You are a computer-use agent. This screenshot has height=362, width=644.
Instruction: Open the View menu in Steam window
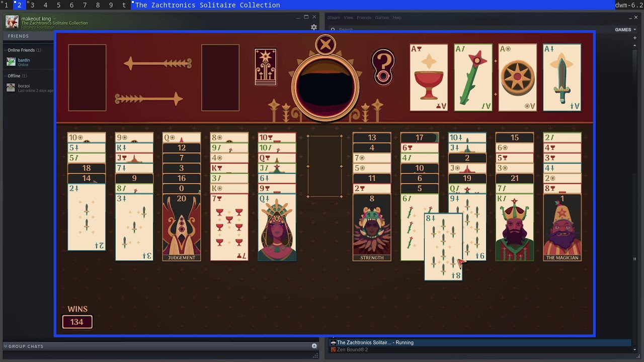[x=348, y=18]
